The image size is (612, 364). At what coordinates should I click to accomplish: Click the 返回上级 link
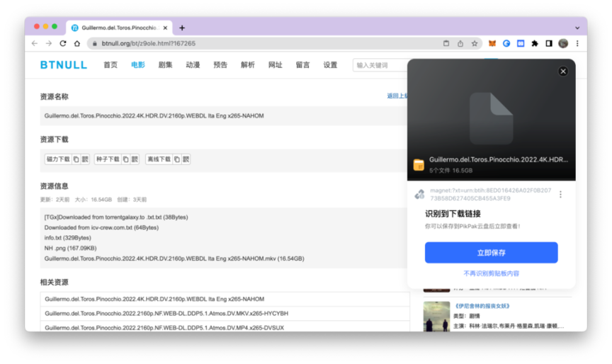tap(397, 96)
